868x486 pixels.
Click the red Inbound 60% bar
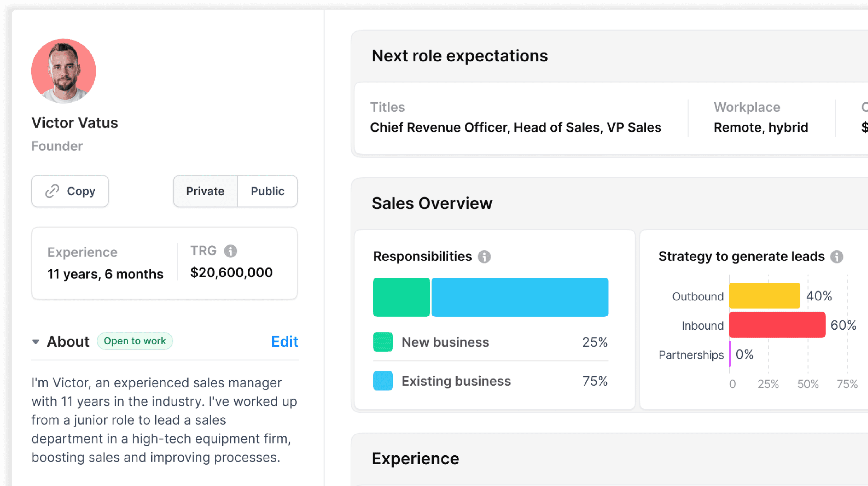(777, 325)
